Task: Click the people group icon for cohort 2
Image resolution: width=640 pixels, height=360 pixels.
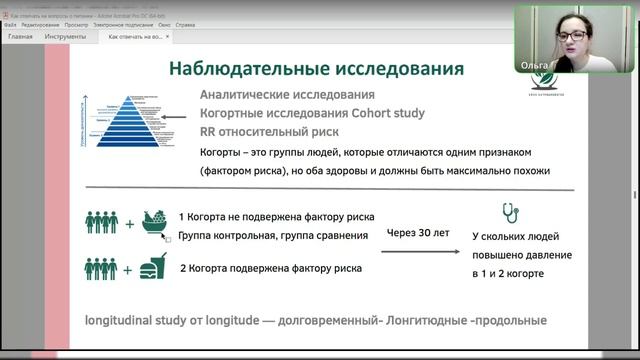Action: point(101,269)
